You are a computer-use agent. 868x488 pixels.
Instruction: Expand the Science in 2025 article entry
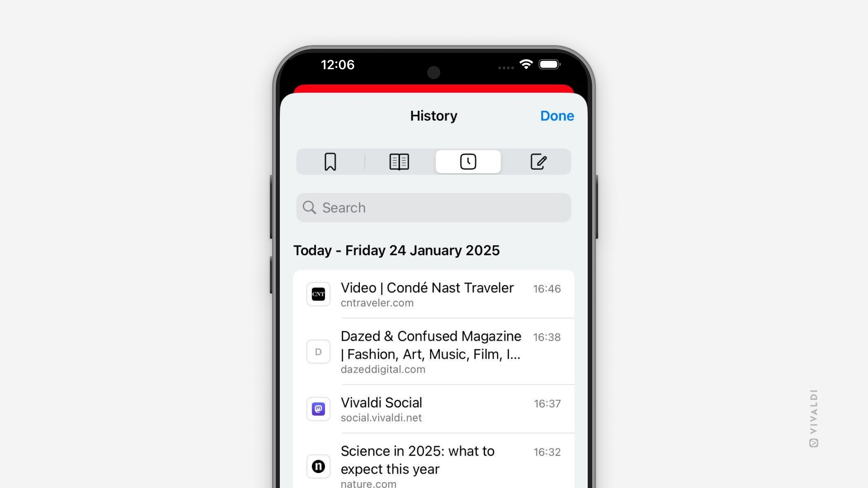[434, 465]
